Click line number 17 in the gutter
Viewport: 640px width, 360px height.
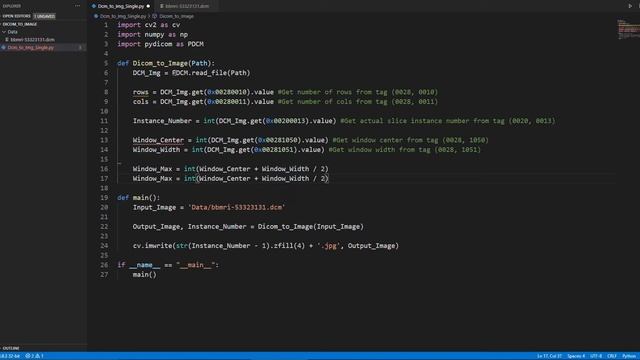click(104, 178)
